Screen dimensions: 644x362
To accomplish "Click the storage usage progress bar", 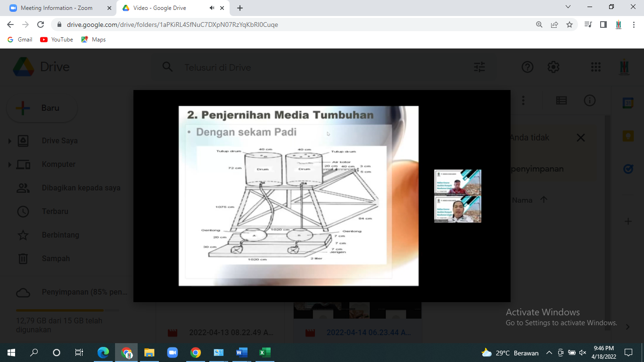I will tap(67, 310).
